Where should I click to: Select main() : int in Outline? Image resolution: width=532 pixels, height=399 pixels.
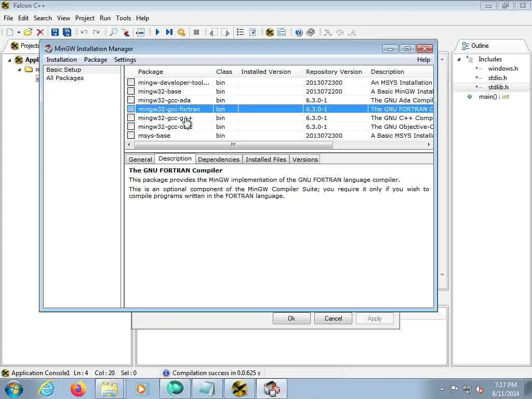tap(494, 97)
